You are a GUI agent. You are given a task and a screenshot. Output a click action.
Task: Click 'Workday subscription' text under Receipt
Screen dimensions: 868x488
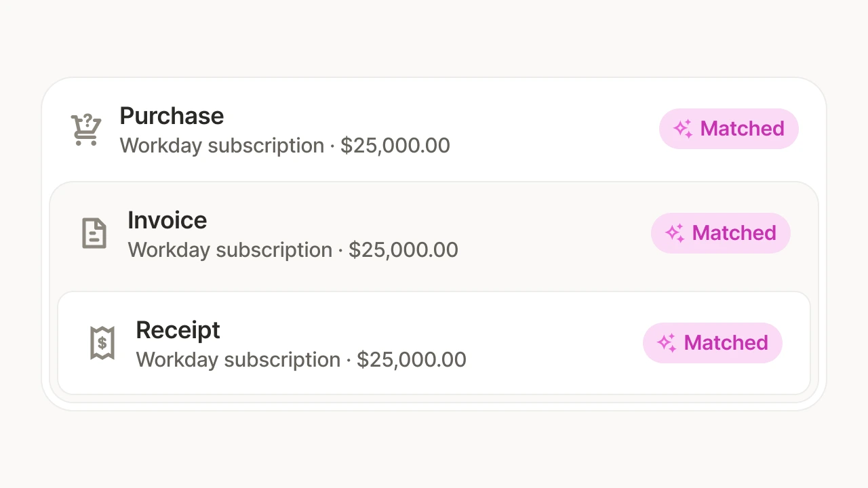238,360
